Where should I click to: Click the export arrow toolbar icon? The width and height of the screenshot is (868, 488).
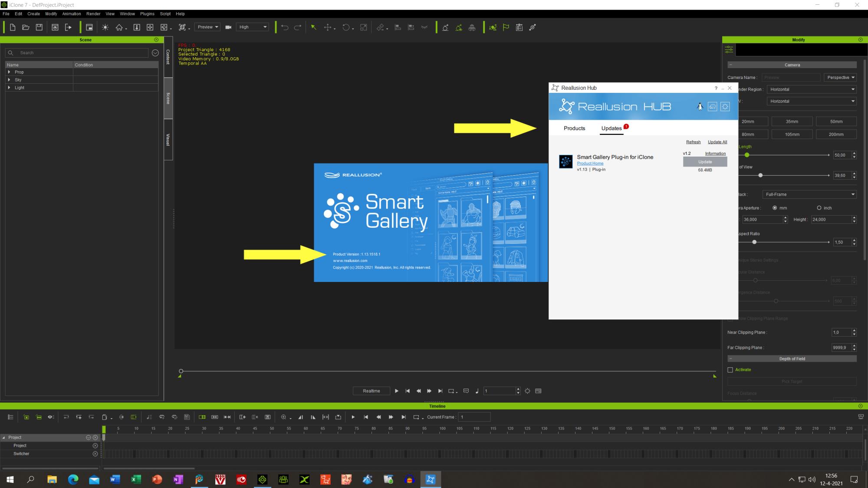[68, 27]
